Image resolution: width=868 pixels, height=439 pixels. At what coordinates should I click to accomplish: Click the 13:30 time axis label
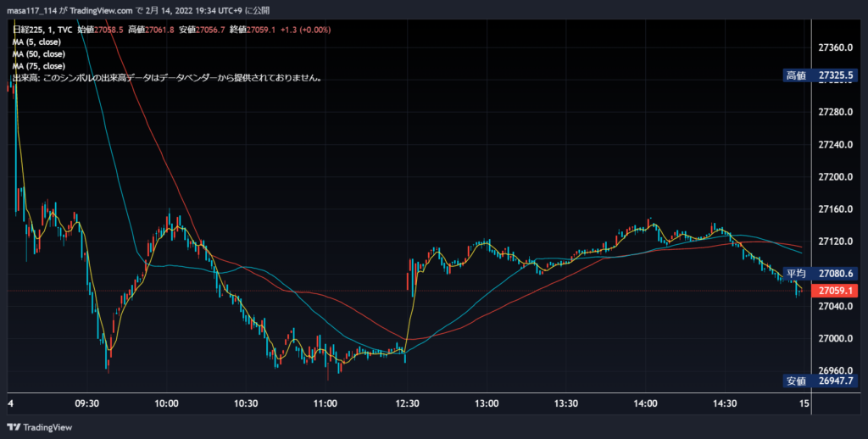coord(565,403)
